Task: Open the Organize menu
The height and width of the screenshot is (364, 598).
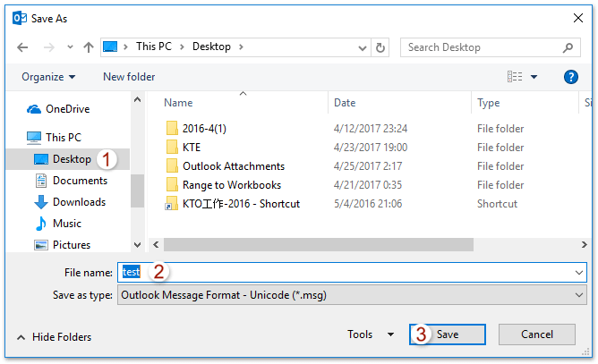Action: 48,77
